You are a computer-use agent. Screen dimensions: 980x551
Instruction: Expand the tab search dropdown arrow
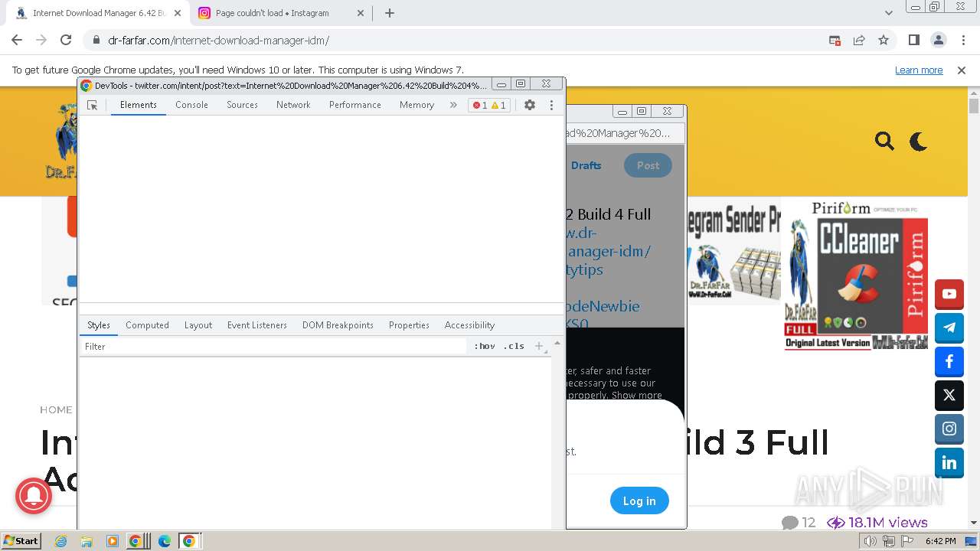[889, 13]
